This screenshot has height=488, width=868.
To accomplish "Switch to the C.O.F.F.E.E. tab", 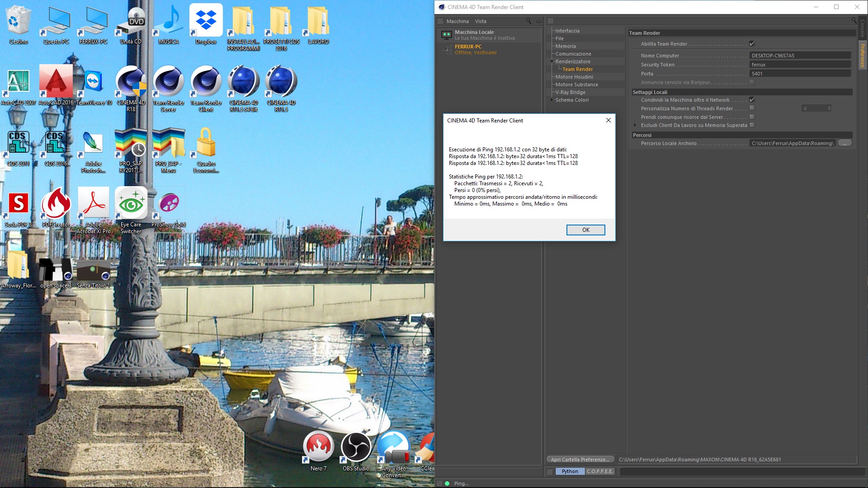I will pyautogui.click(x=599, y=471).
